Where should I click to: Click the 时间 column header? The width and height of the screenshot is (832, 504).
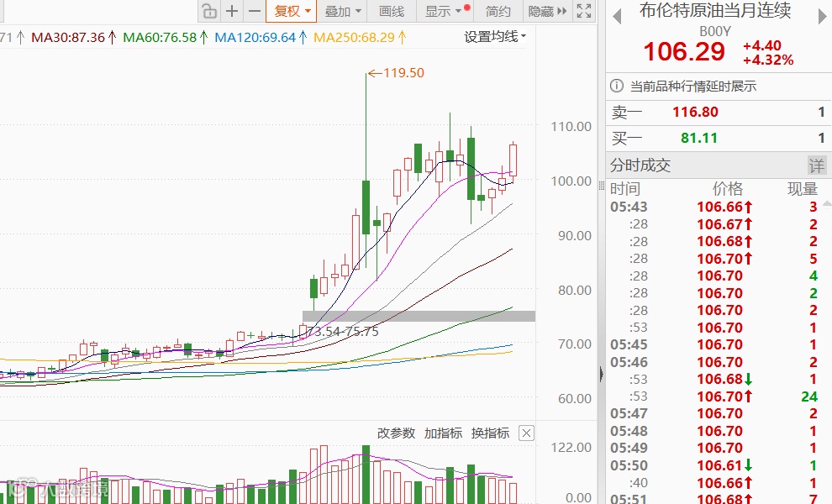click(x=625, y=188)
